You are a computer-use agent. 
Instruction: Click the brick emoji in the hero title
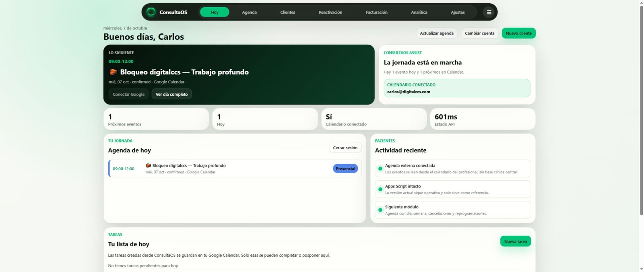(x=113, y=72)
